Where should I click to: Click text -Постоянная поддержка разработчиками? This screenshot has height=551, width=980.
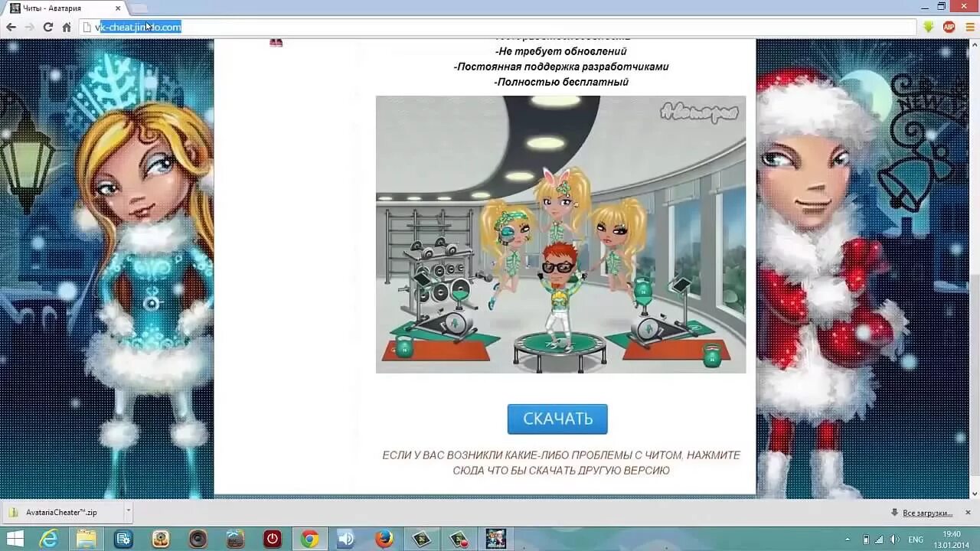pyautogui.click(x=560, y=67)
